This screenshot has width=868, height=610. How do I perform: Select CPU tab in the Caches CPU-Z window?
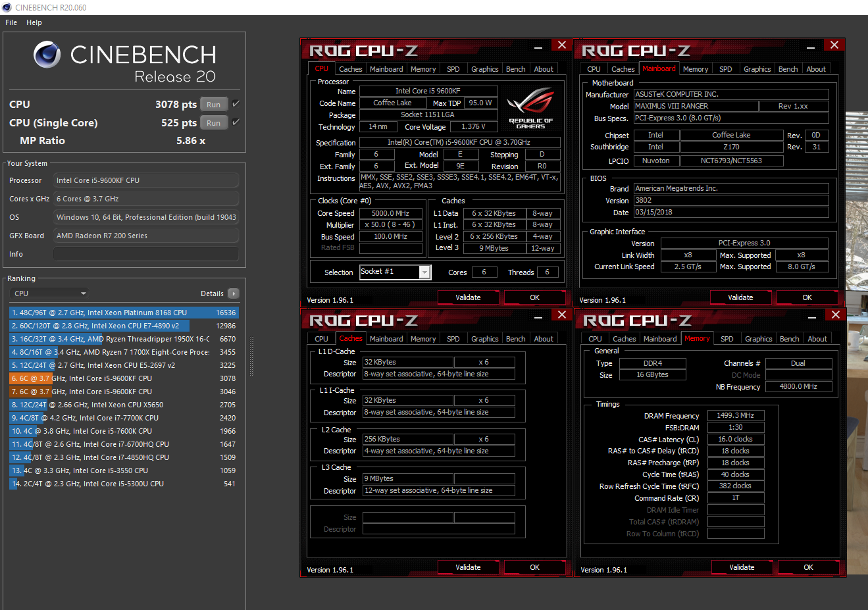(x=321, y=339)
